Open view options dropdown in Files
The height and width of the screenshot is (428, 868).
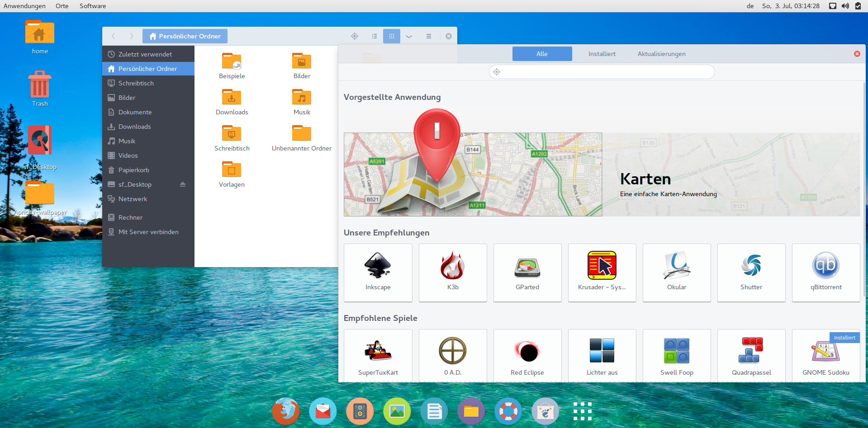coord(409,36)
